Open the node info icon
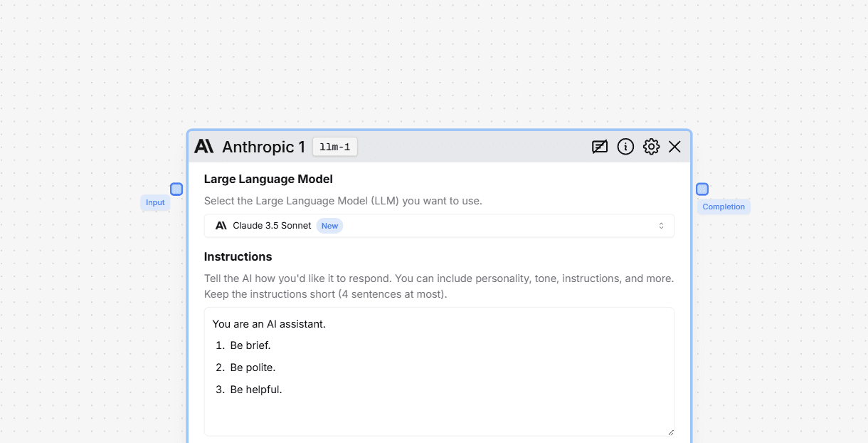 pos(625,147)
